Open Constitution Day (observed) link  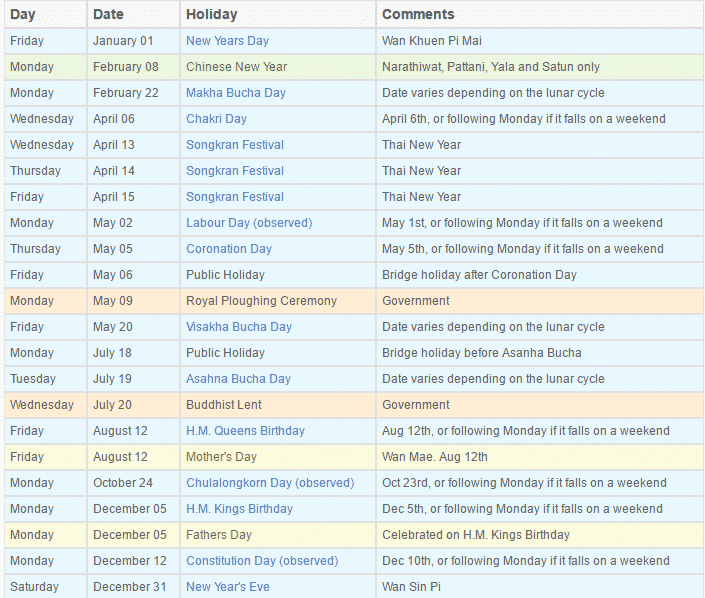click(x=262, y=561)
